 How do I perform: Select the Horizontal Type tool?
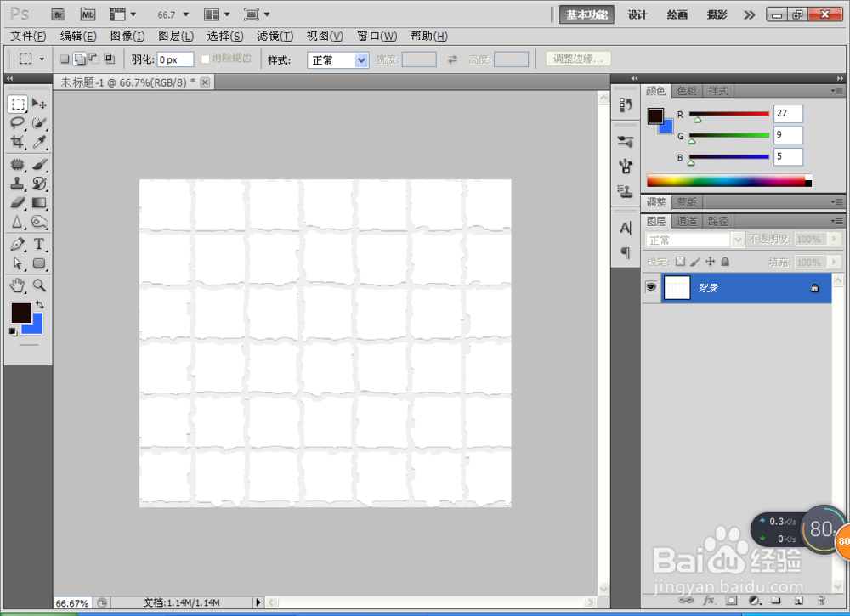click(39, 245)
